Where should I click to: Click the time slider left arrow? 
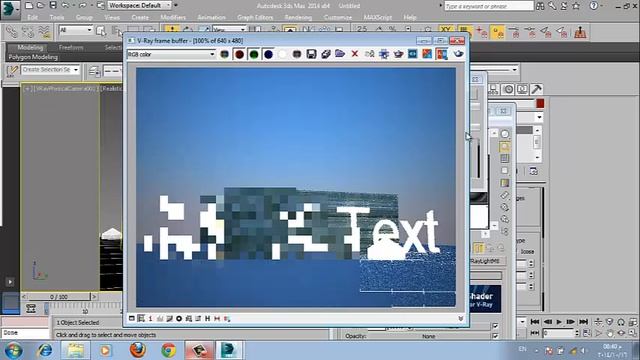[x=24, y=297]
